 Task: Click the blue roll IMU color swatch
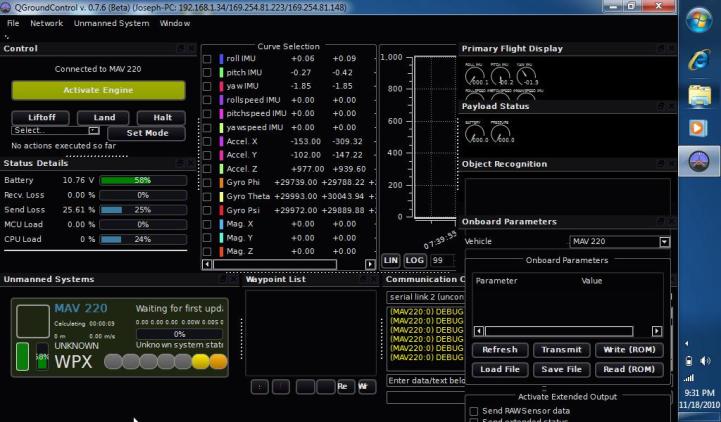coord(221,59)
